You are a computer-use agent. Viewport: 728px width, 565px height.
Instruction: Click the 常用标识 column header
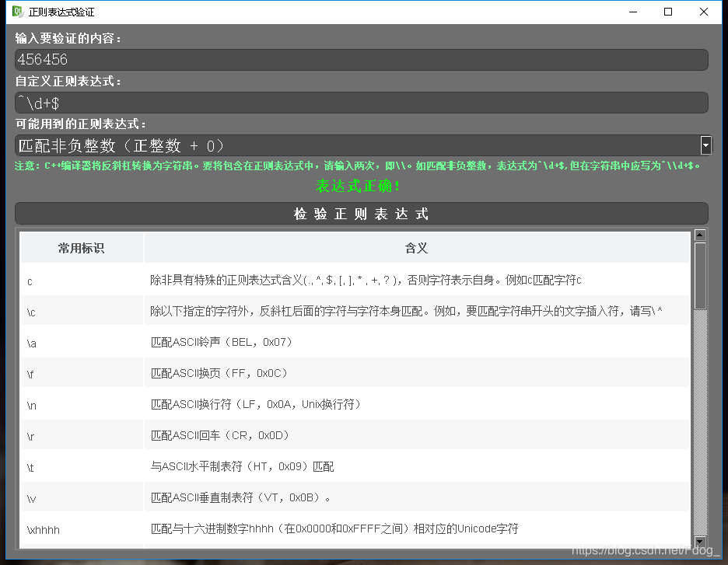pyautogui.click(x=81, y=247)
